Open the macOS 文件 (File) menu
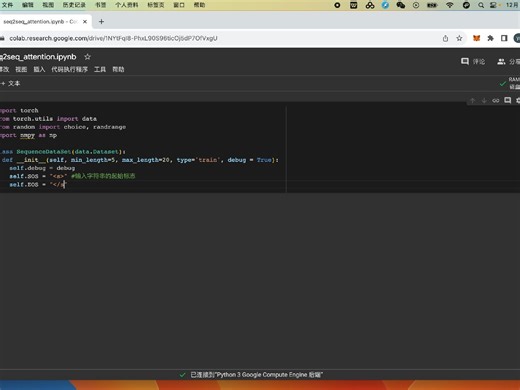The height and width of the screenshot is (390, 520). [x=7, y=5]
